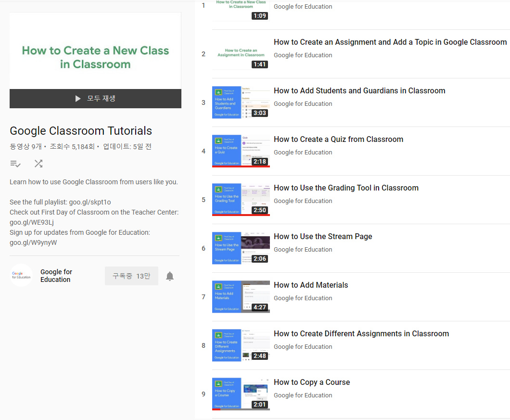510x420 pixels.
Task: Click the thumbnail of video 1 with duration 1:09
Action: (241, 11)
